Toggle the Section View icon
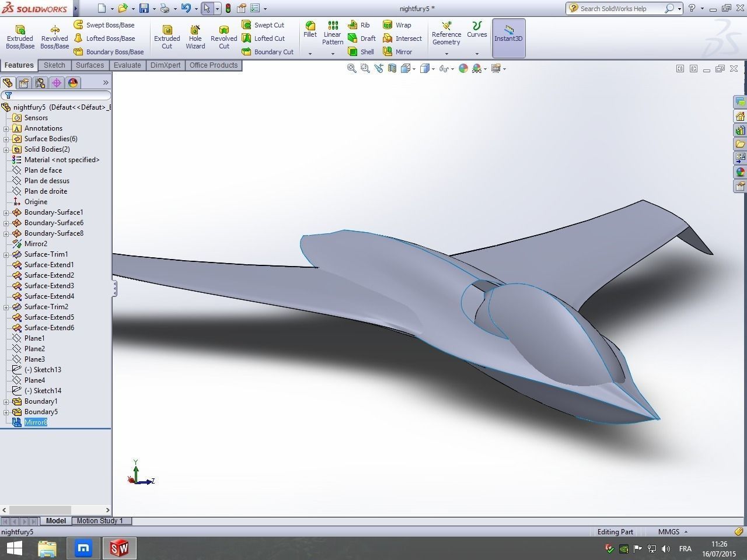Image resolution: width=747 pixels, height=560 pixels. click(x=392, y=68)
